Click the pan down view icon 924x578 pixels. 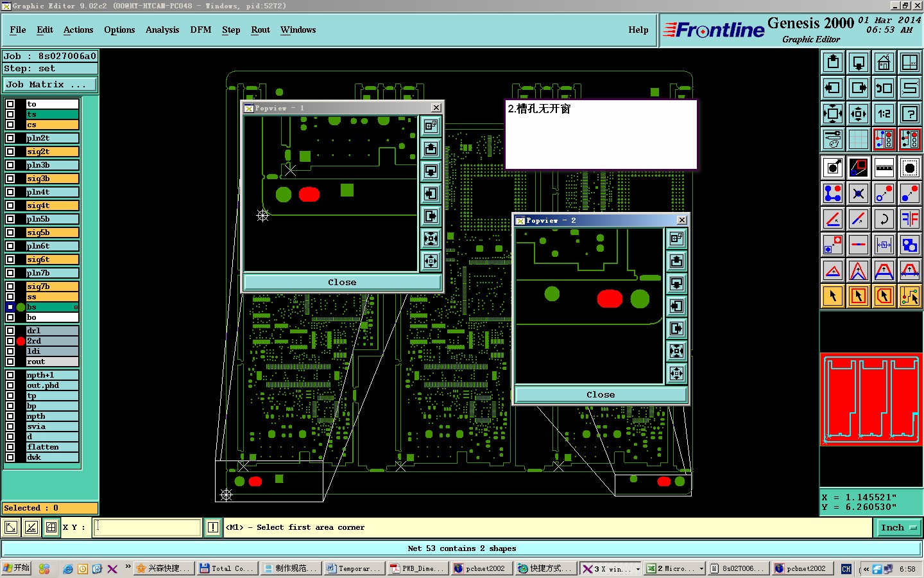click(x=859, y=62)
